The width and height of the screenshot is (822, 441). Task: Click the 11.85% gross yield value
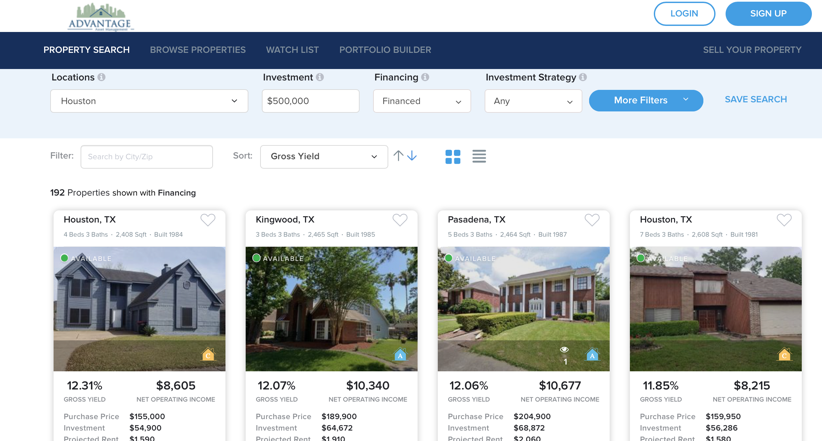click(x=661, y=385)
